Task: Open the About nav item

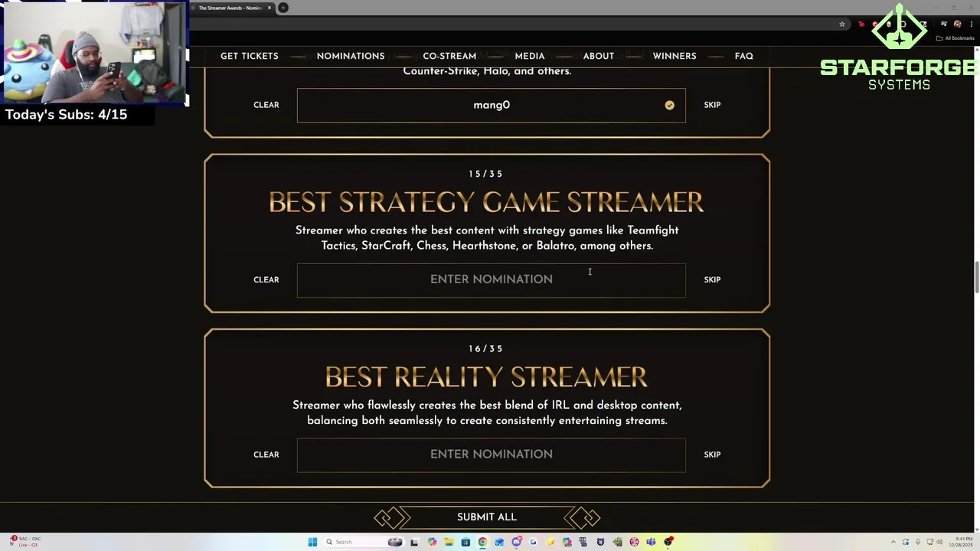Action: point(599,56)
